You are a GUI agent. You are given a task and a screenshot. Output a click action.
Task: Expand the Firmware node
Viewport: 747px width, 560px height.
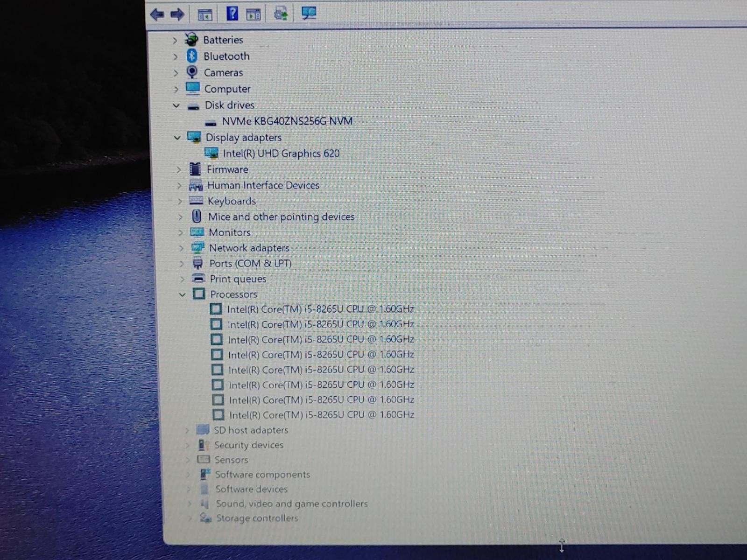(178, 170)
